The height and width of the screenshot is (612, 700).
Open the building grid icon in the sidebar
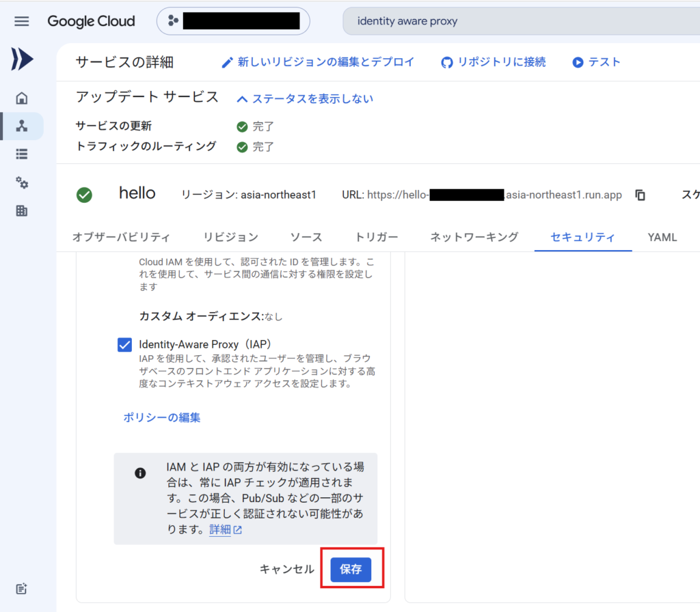[21, 210]
